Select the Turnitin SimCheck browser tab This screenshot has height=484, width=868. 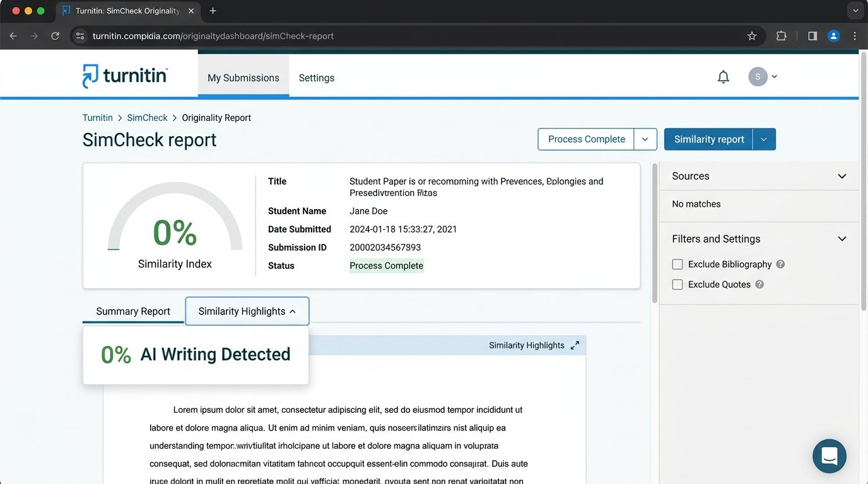click(x=128, y=11)
